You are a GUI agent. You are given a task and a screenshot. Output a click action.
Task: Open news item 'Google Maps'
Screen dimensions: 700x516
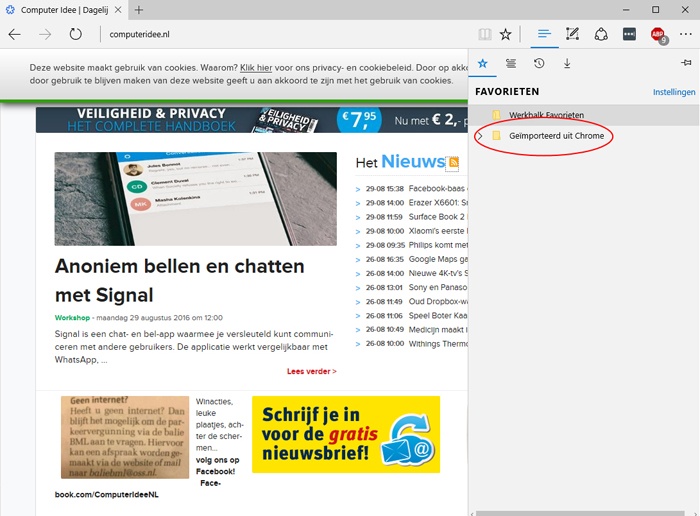point(438,259)
